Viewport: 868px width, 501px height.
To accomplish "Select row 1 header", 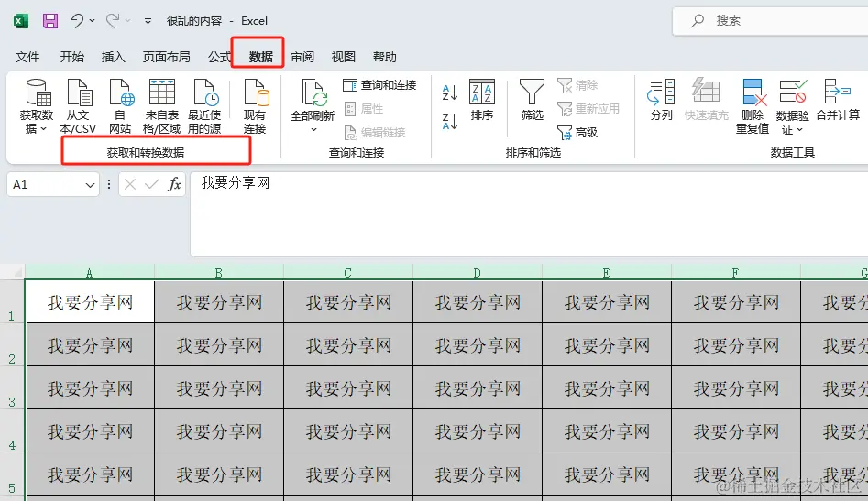I will coord(12,302).
